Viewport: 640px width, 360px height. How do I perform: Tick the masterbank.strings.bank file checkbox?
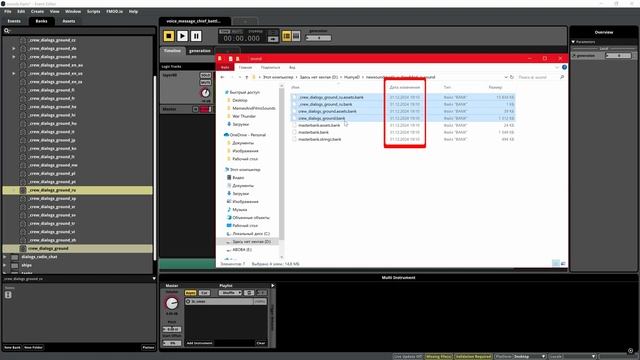(294, 139)
